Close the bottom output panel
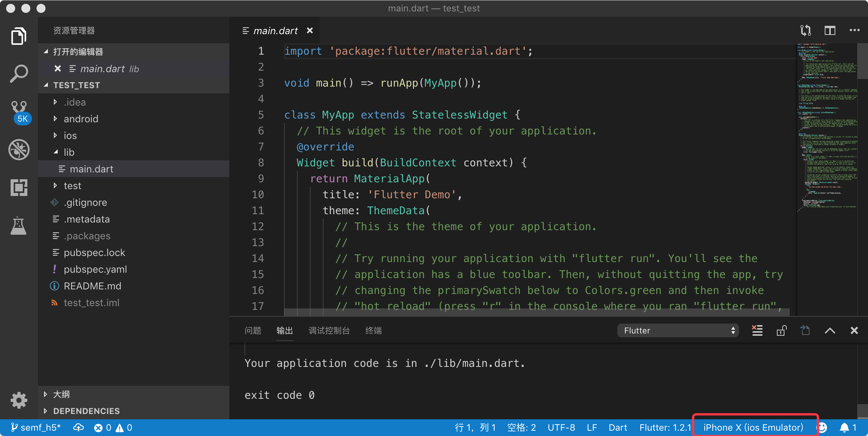Viewport: 868px width, 436px height. click(854, 330)
